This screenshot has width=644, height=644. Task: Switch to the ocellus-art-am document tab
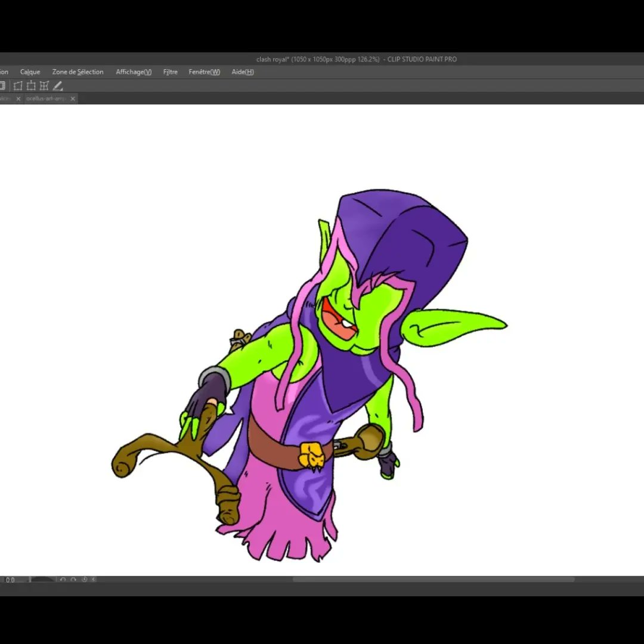click(45, 98)
